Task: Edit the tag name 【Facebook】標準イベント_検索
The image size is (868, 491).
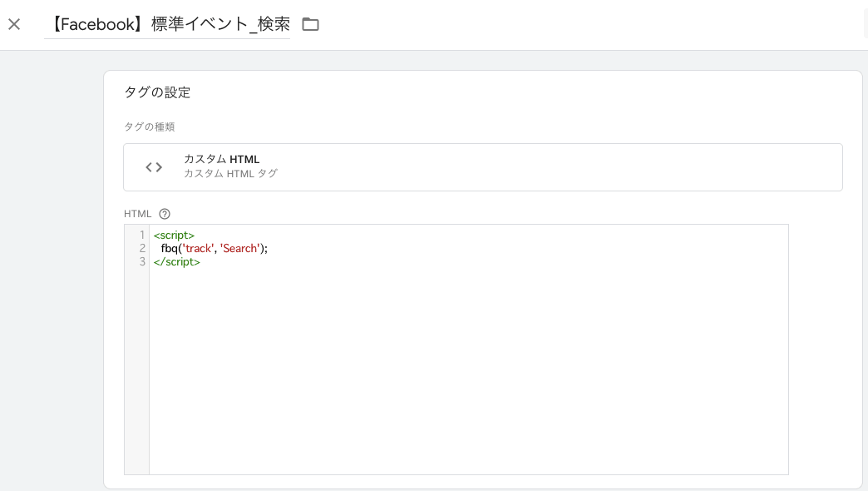Action: (167, 24)
